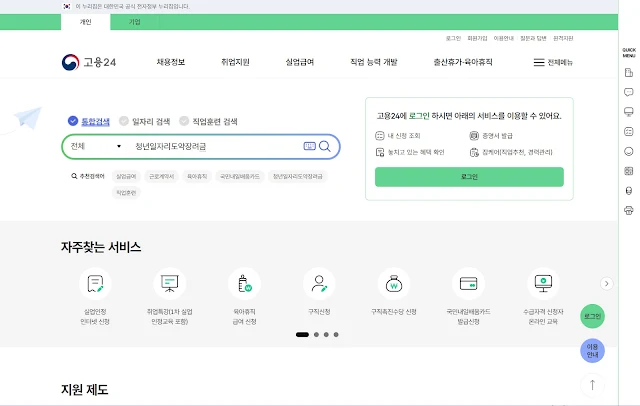Click the magnifier search icon in search box
640x406 pixels.
[x=325, y=146]
